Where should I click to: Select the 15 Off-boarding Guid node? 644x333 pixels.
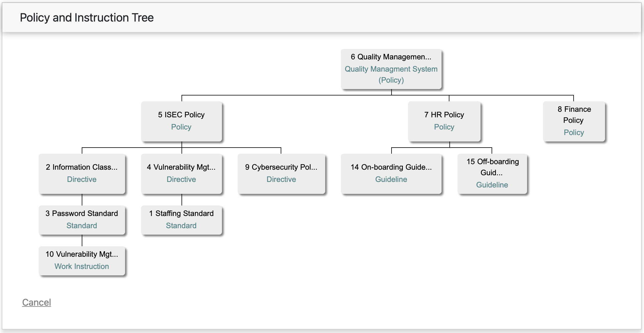(492, 167)
